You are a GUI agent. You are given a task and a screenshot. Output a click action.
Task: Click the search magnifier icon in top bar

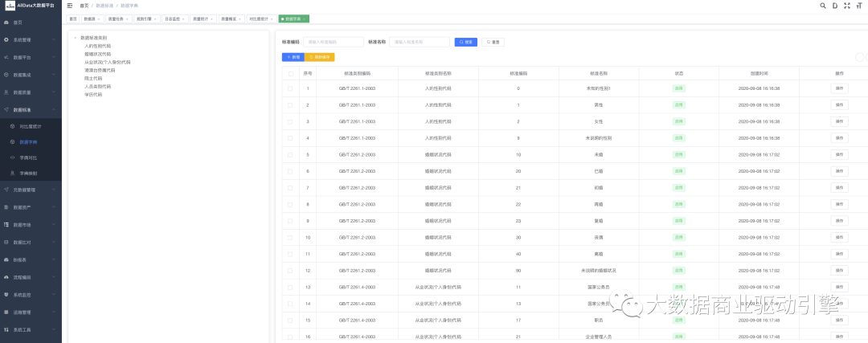click(x=822, y=6)
